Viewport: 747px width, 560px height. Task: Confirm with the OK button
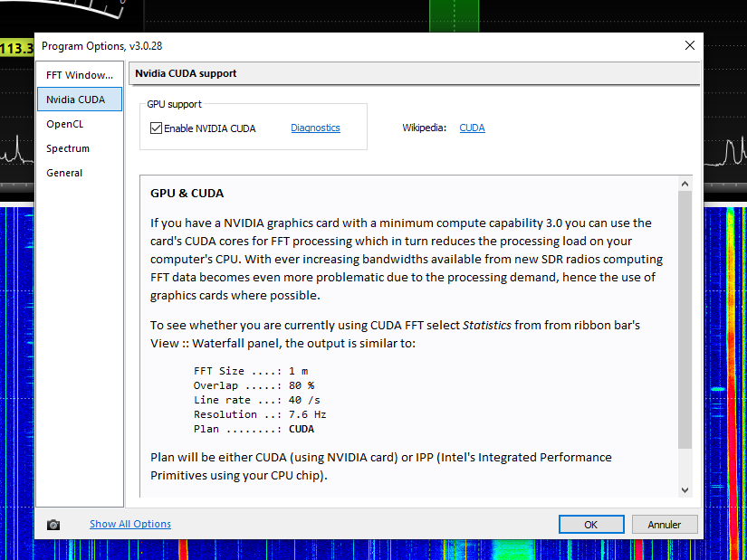(591, 525)
